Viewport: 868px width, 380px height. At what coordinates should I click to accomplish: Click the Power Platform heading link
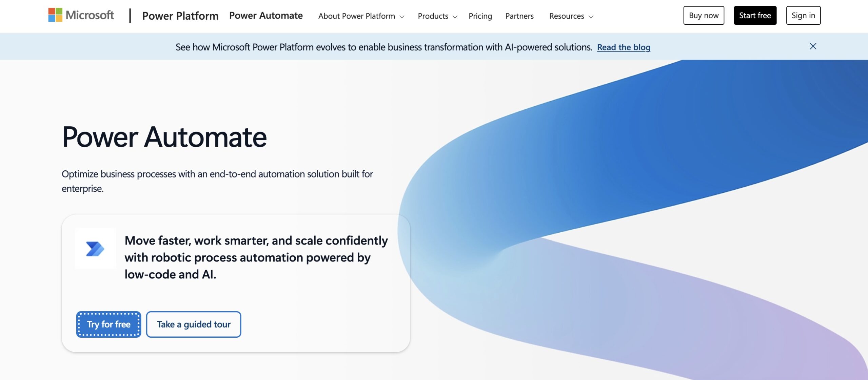[180, 16]
